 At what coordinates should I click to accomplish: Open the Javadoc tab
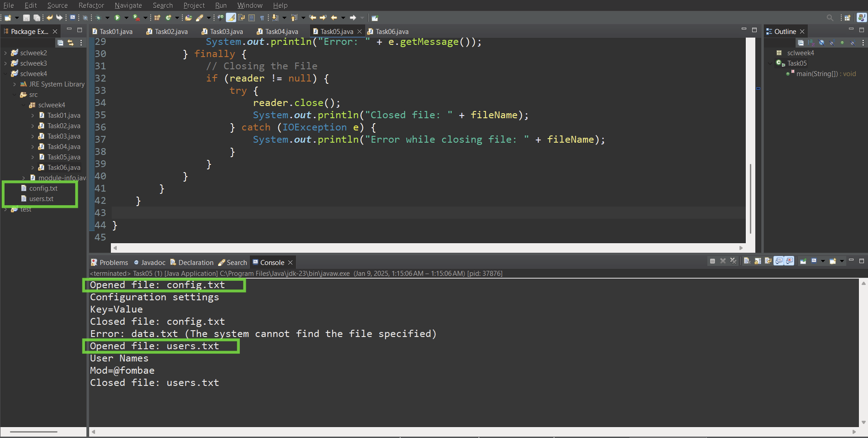(x=150, y=263)
